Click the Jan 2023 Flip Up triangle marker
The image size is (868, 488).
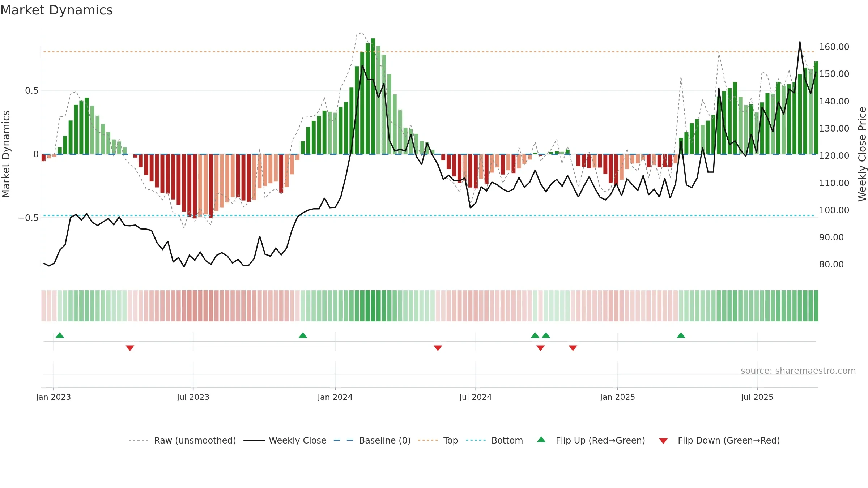[60, 335]
